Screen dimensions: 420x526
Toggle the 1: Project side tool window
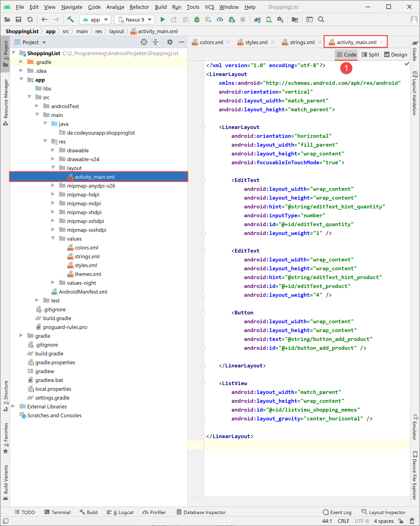pos(6,54)
